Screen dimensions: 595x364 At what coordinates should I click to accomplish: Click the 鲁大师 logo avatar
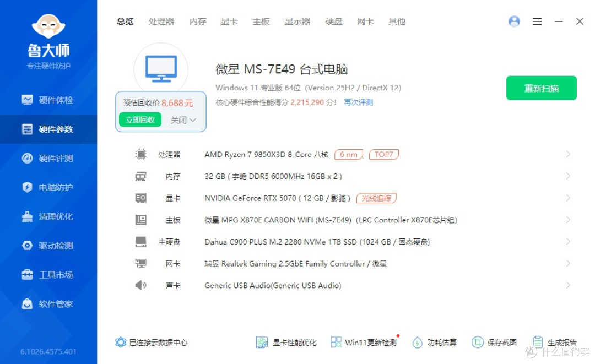[48, 26]
